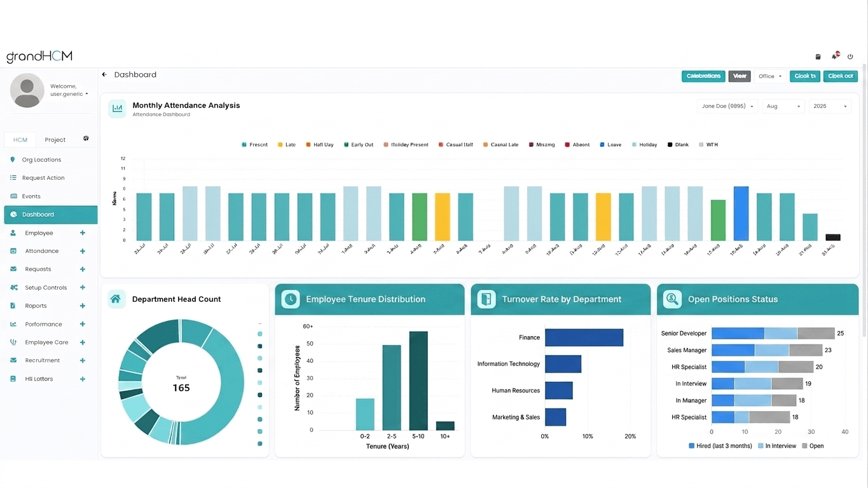Click the blue Leave bar in attendance chart

coord(741,213)
